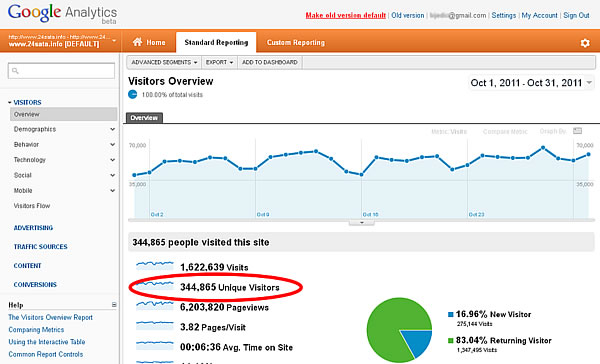Viewport: 600px width, 364px height.
Task: Open the Advanced Segments dropdown
Action: [165, 62]
